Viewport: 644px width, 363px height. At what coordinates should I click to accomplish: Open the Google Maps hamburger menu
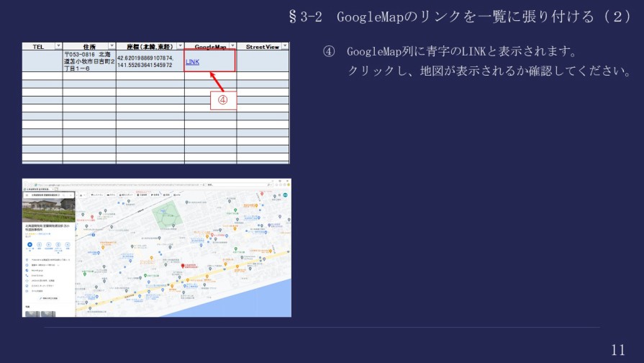tap(27, 195)
